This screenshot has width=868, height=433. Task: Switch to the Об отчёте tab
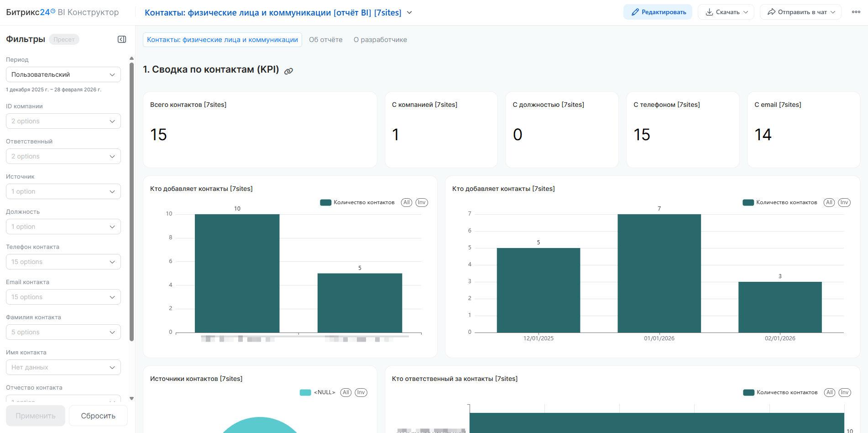coord(325,40)
